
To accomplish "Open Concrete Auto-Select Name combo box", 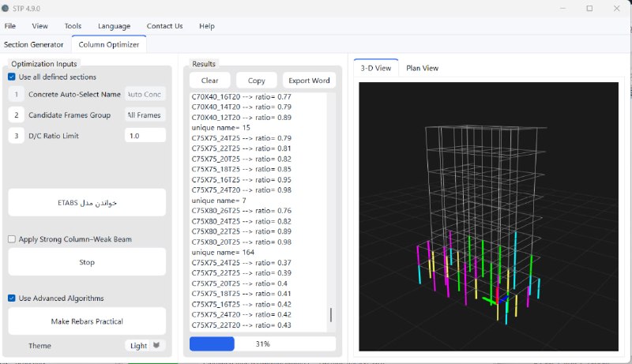I will click(145, 94).
